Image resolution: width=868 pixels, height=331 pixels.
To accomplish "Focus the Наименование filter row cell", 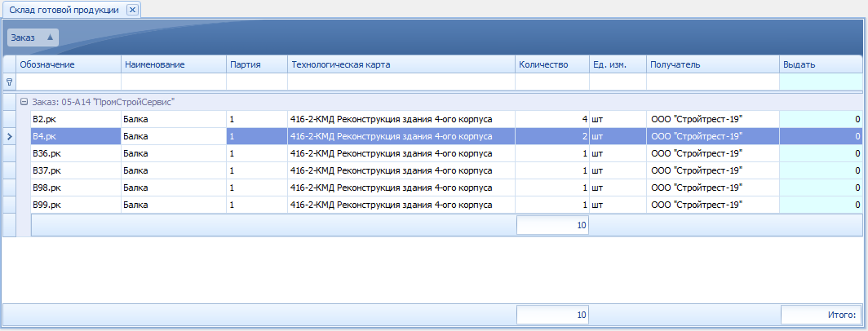I will [174, 82].
